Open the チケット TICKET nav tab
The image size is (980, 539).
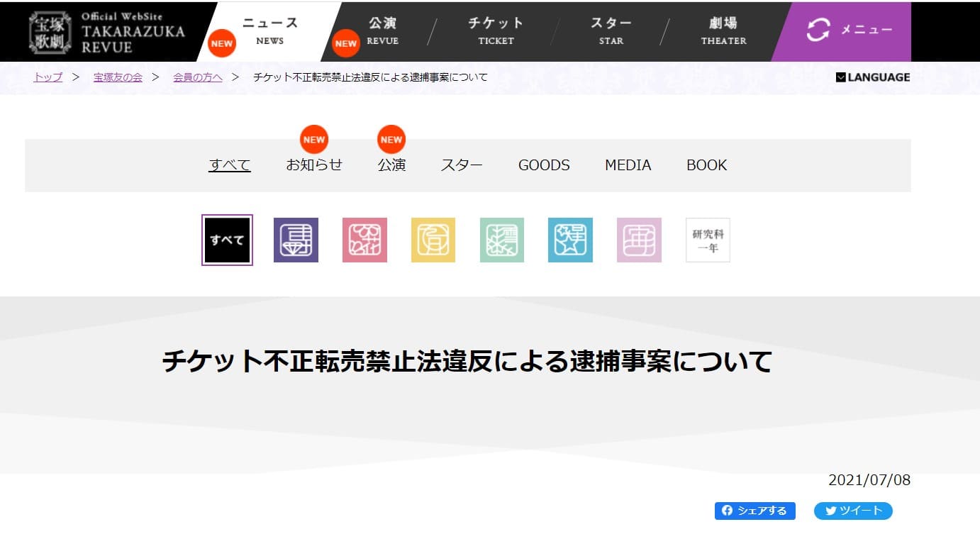496,31
